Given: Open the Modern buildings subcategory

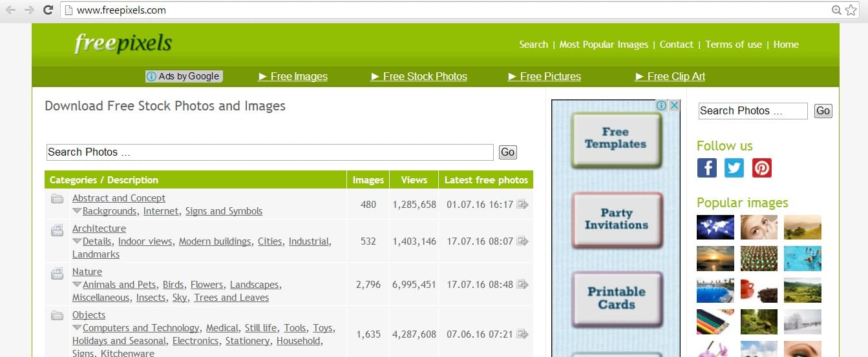Looking at the screenshot, I should pyautogui.click(x=215, y=241).
